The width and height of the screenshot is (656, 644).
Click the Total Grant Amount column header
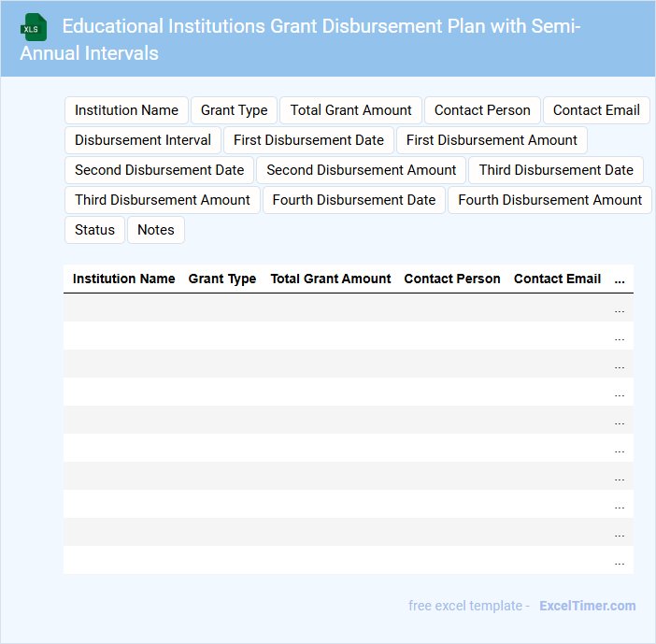(331, 279)
